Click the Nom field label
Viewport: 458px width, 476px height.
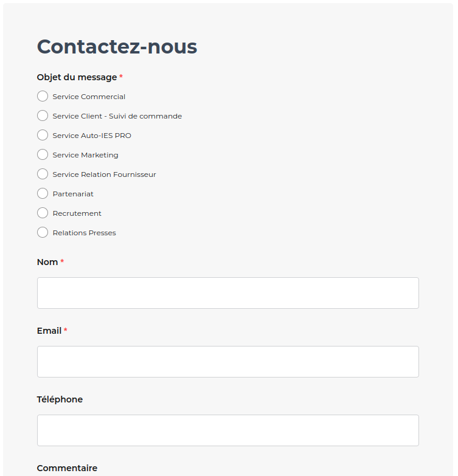(47, 262)
